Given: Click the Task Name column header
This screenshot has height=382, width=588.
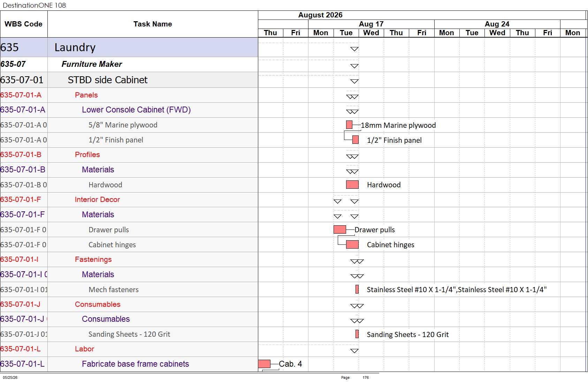Looking at the screenshot, I should pos(153,24).
